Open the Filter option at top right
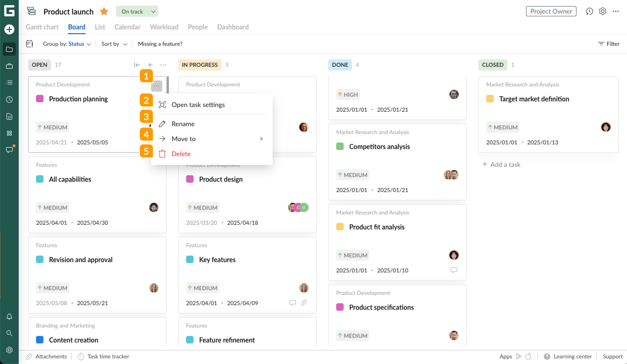This screenshot has height=364, width=627. click(x=609, y=44)
